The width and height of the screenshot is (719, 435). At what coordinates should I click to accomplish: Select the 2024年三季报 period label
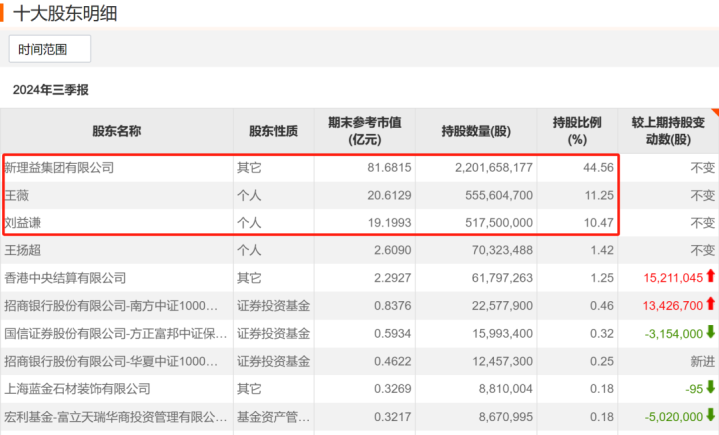tap(50, 90)
